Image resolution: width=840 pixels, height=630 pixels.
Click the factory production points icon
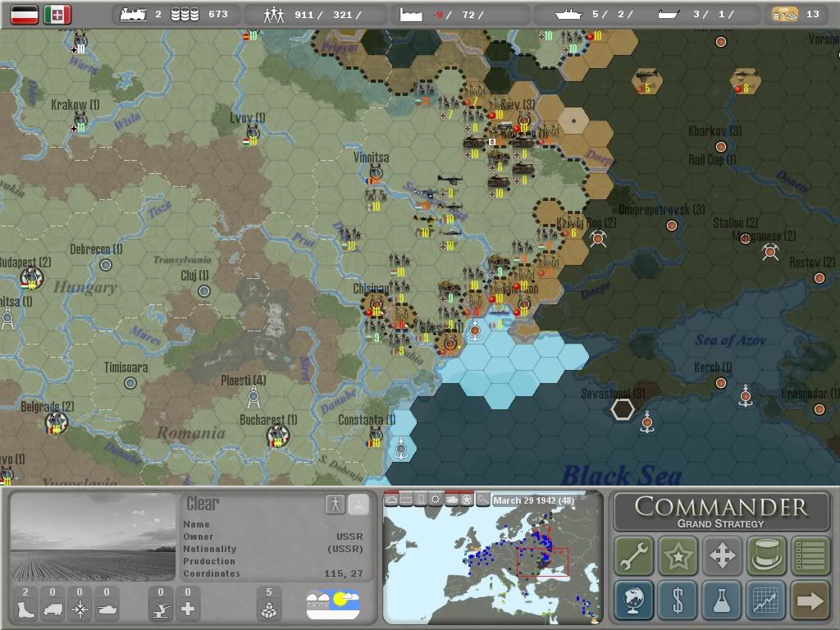411,15
